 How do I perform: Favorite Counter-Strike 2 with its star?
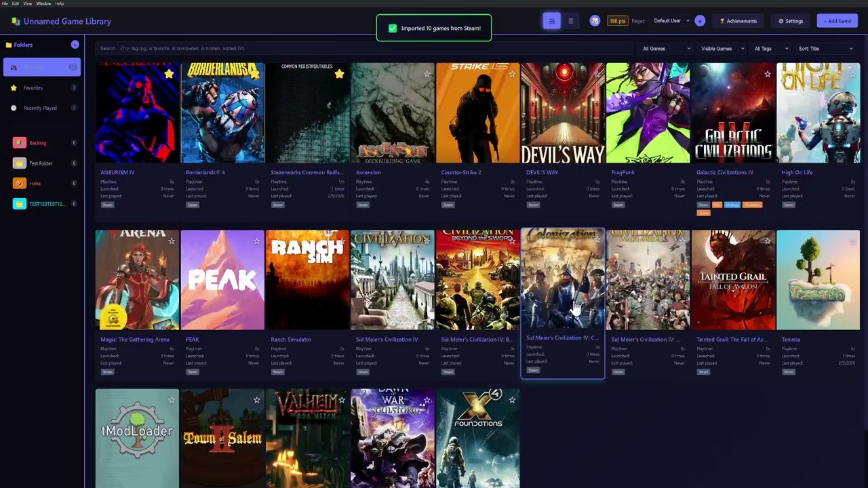[512, 74]
